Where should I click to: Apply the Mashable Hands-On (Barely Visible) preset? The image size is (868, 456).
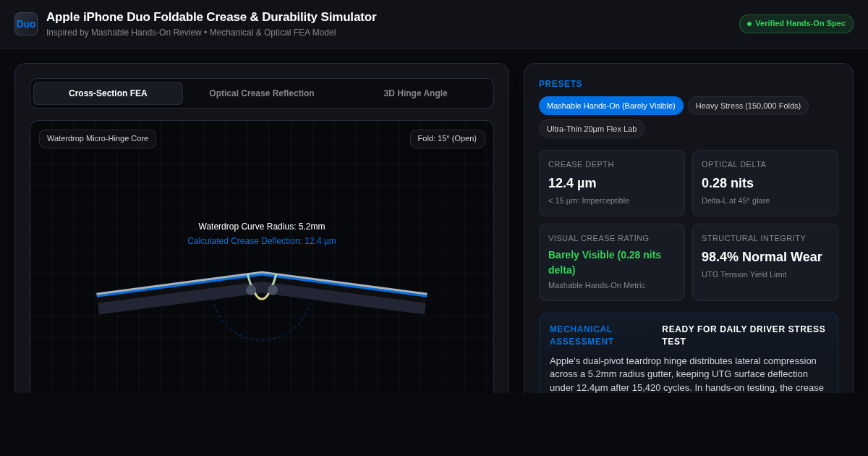pyautogui.click(x=611, y=106)
